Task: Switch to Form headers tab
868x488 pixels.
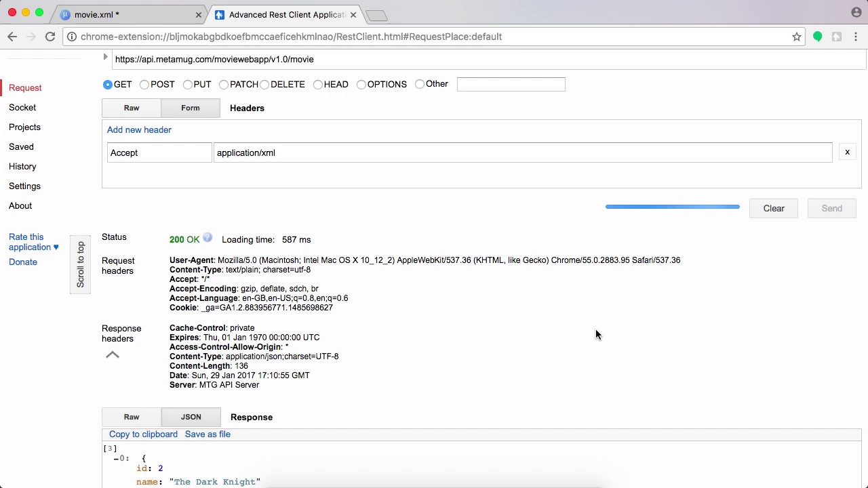Action: [x=191, y=108]
